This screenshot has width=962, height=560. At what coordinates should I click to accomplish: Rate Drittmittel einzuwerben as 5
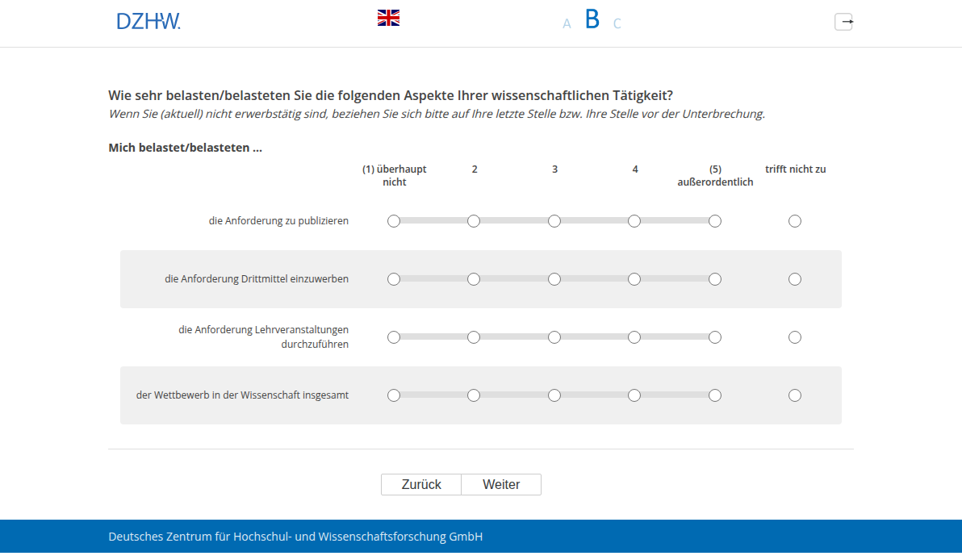coord(715,279)
